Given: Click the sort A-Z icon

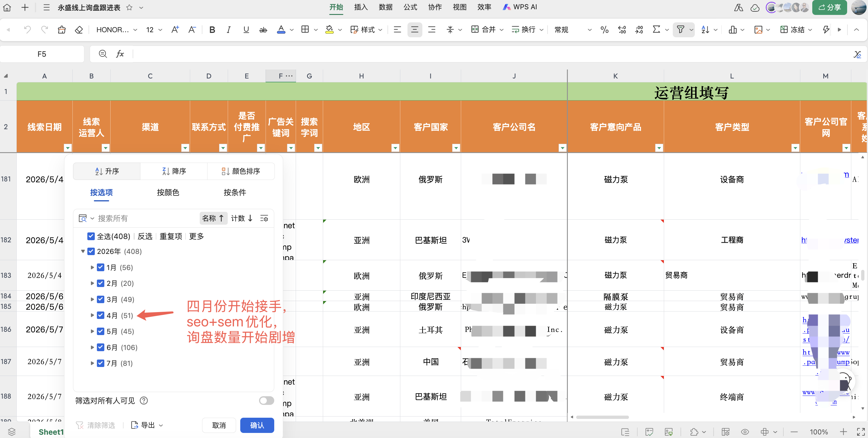Looking at the screenshot, I should point(705,30).
